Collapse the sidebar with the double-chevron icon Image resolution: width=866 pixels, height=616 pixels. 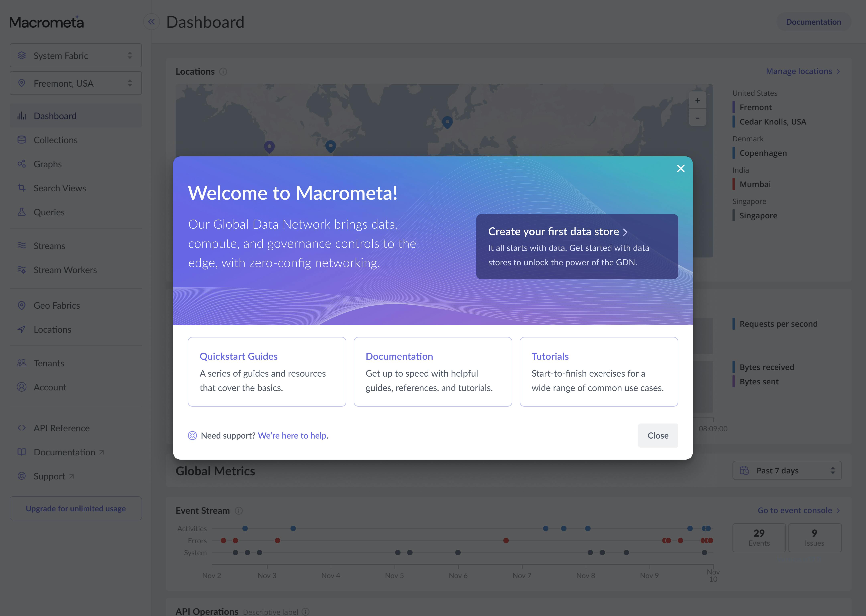(x=151, y=22)
